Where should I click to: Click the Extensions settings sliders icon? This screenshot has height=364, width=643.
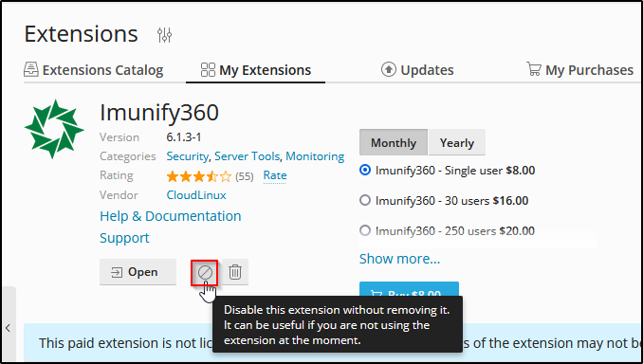click(x=164, y=35)
